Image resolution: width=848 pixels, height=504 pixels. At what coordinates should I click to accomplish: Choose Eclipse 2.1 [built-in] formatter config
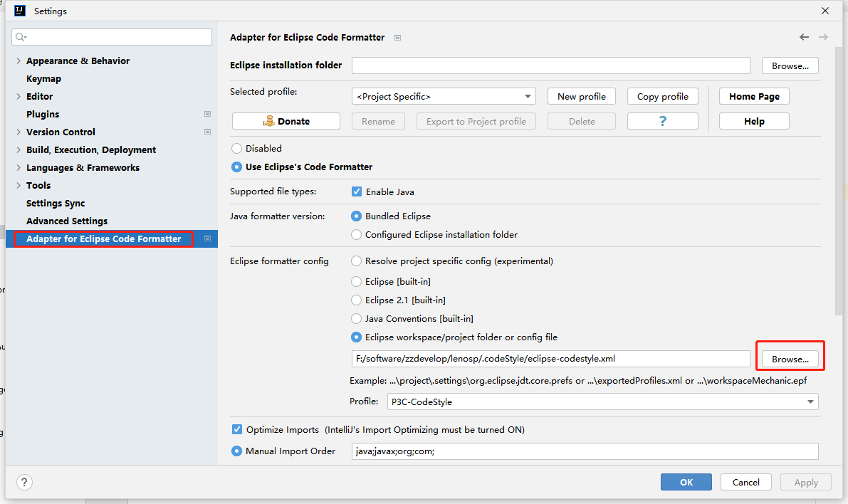pos(357,300)
